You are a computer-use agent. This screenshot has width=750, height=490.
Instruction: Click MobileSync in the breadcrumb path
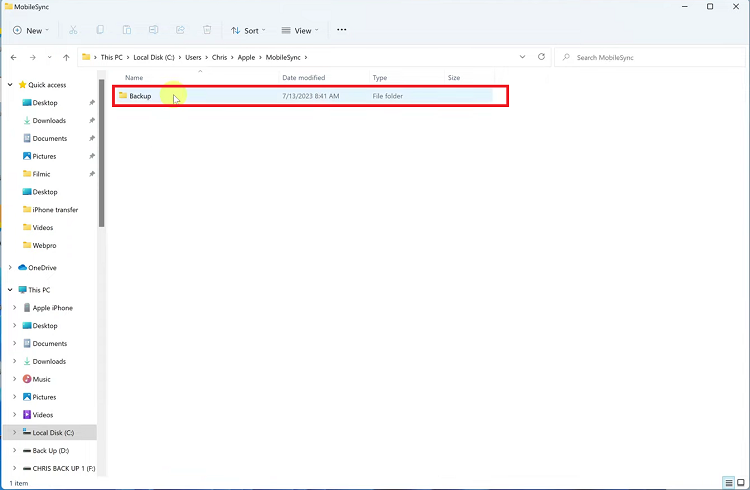[283, 57]
